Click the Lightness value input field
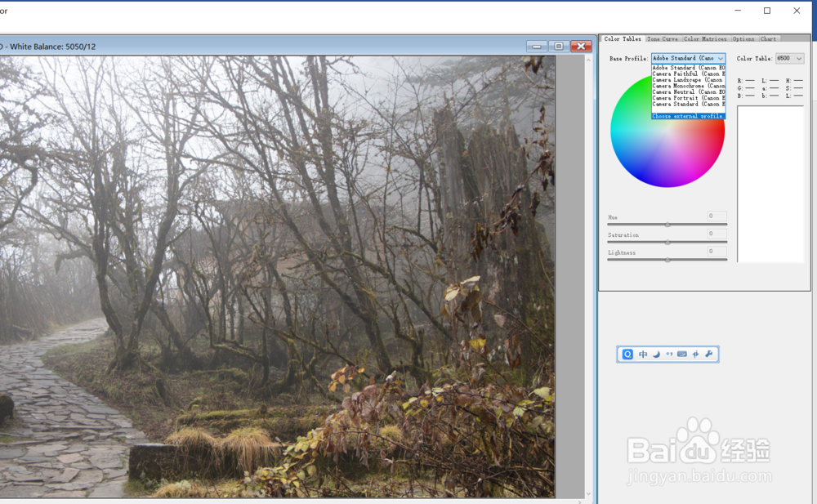The image size is (817, 504). [717, 252]
